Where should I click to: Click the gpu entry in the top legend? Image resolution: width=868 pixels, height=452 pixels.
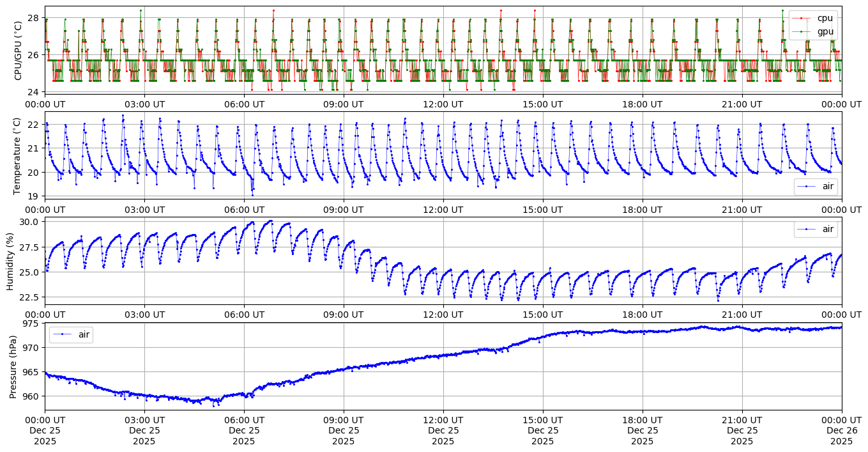(825, 31)
